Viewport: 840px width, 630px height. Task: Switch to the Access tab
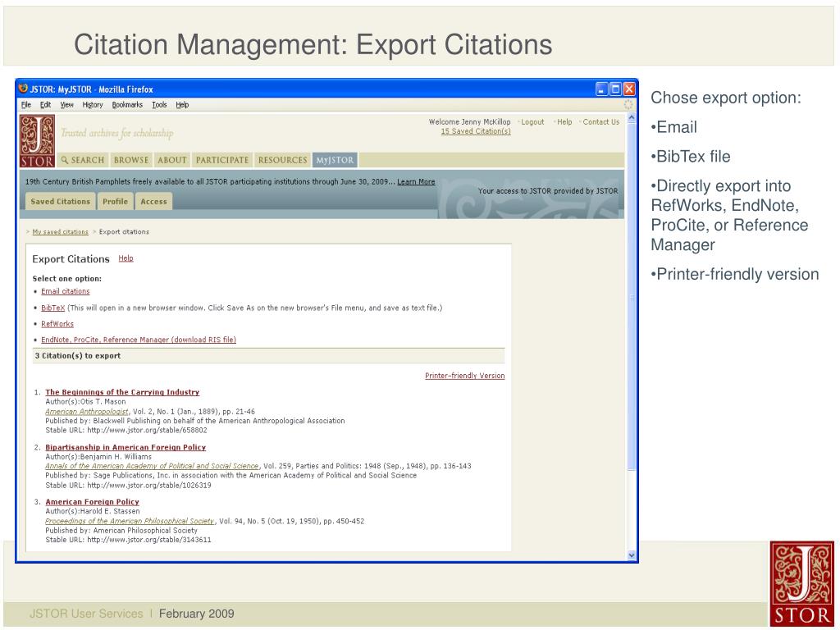(x=153, y=202)
